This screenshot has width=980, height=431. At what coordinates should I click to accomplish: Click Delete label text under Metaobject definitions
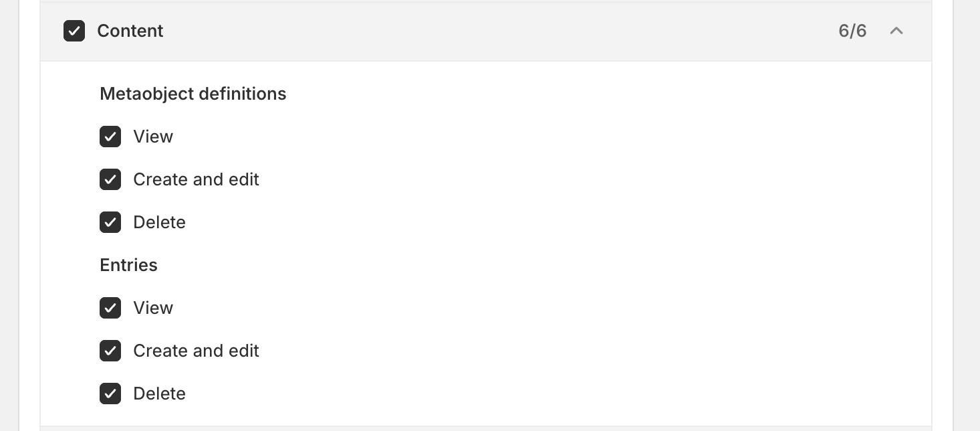159,222
